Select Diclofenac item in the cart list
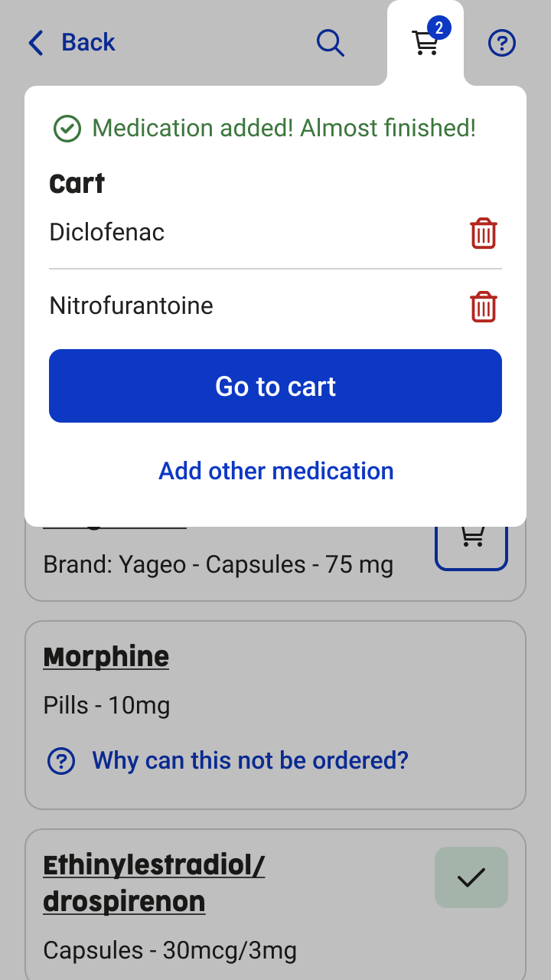This screenshot has width=551, height=980. tap(107, 232)
